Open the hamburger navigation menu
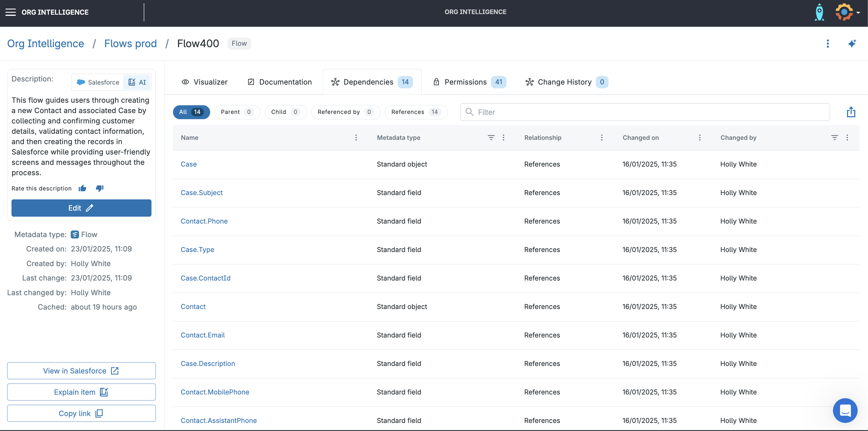Image resolution: width=868 pixels, height=431 pixels. click(10, 12)
